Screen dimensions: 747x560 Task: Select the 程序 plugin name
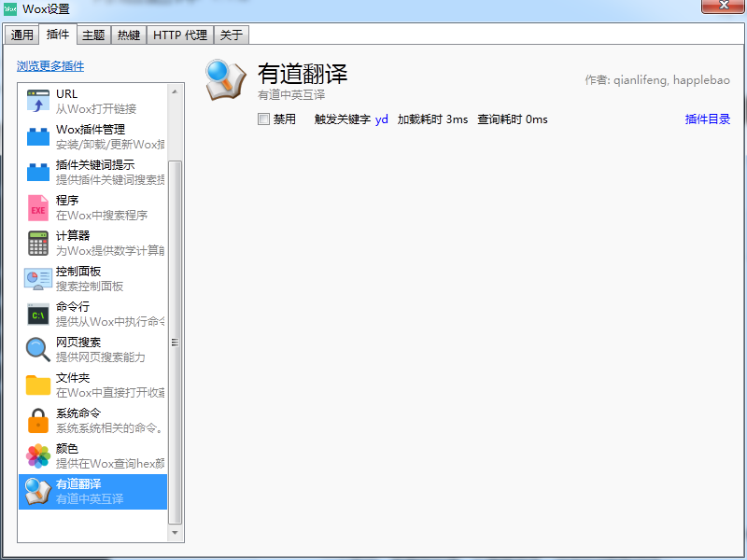(x=67, y=201)
